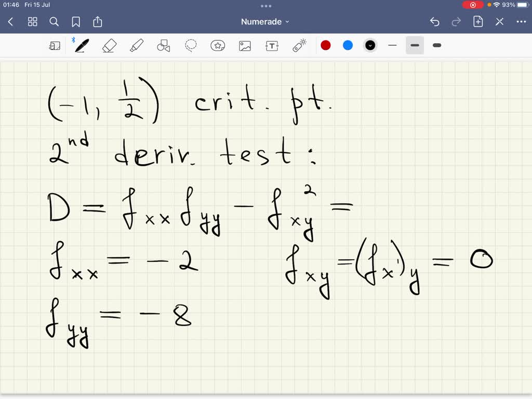Viewport: 532px width, 399px height.
Task: Switch drawing color to blue
Action: click(x=348, y=45)
